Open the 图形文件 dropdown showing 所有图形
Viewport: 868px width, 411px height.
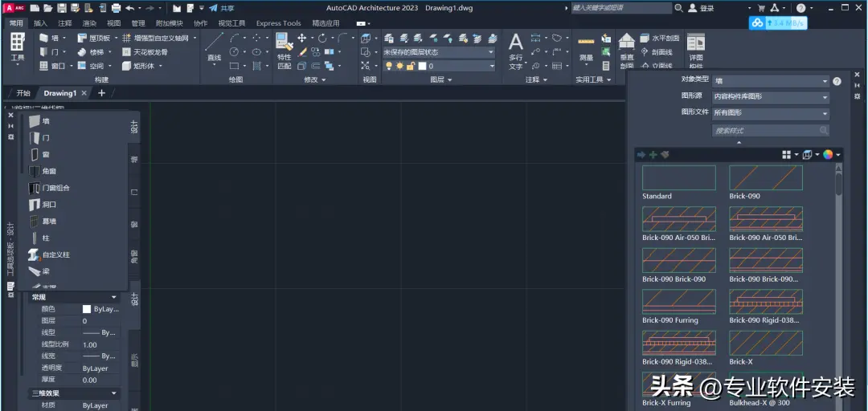click(x=771, y=113)
